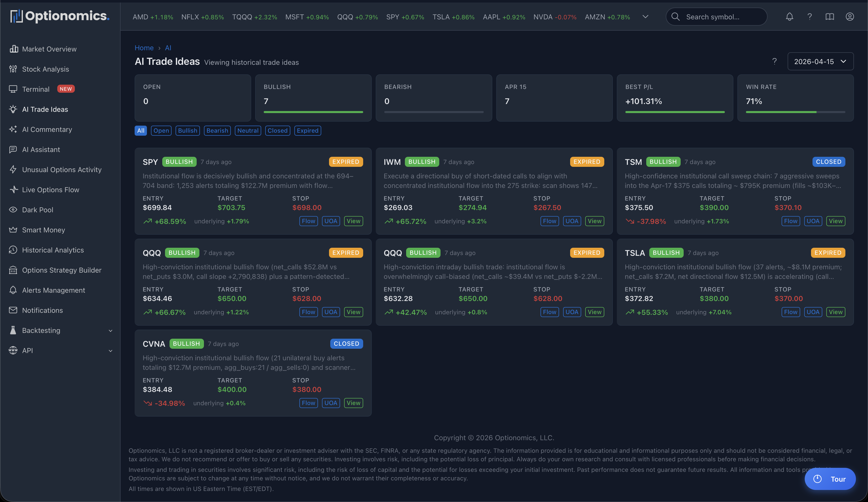Click the Home breadcrumb link
868x502 pixels.
pyautogui.click(x=144, y=48)
